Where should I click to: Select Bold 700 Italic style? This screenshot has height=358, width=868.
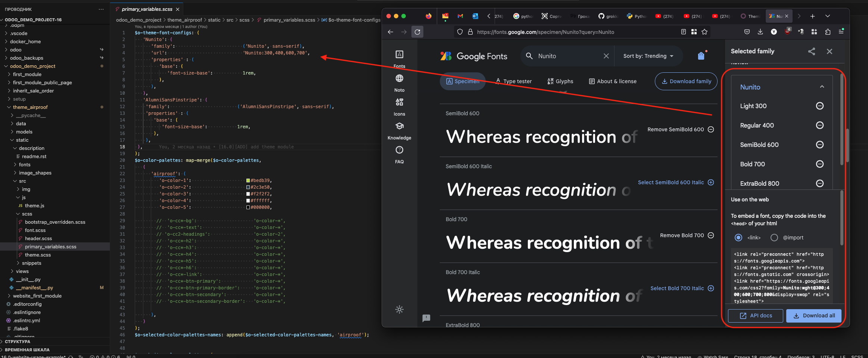tap(682, 288)
